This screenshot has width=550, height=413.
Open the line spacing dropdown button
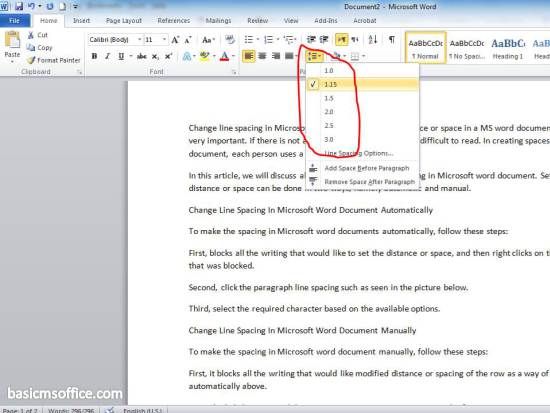(x=314, y=56)
